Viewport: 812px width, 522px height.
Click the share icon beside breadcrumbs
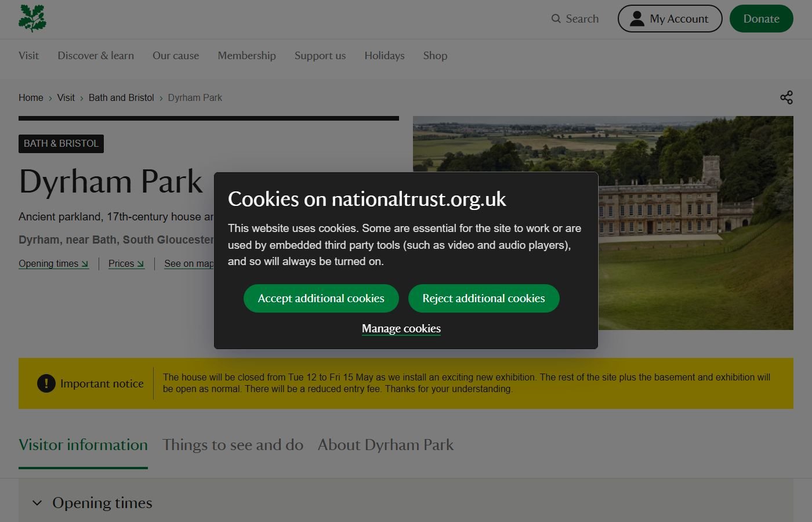click(786, 97)
